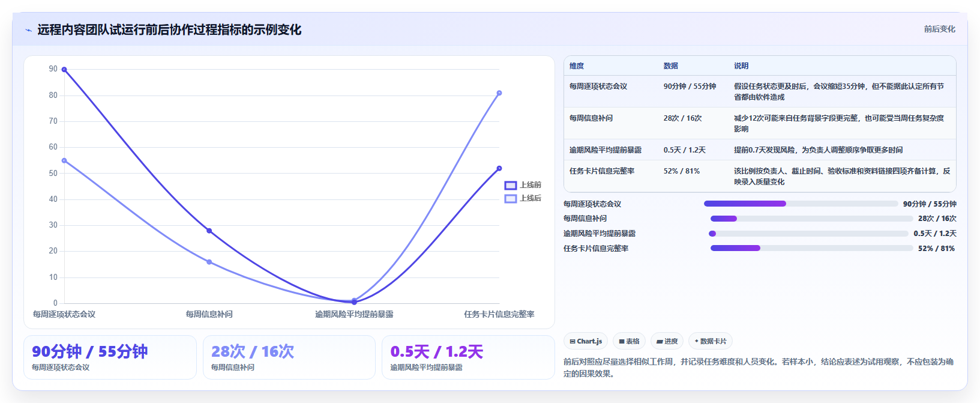
Task: Click the Chart.js chip
Action: (x=586, y=341)
